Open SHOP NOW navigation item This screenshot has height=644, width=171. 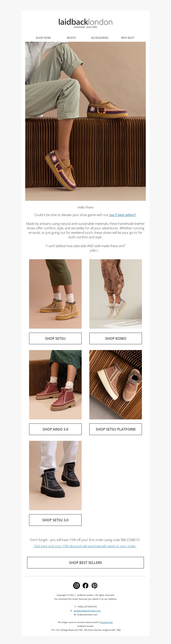pos(43,38)
